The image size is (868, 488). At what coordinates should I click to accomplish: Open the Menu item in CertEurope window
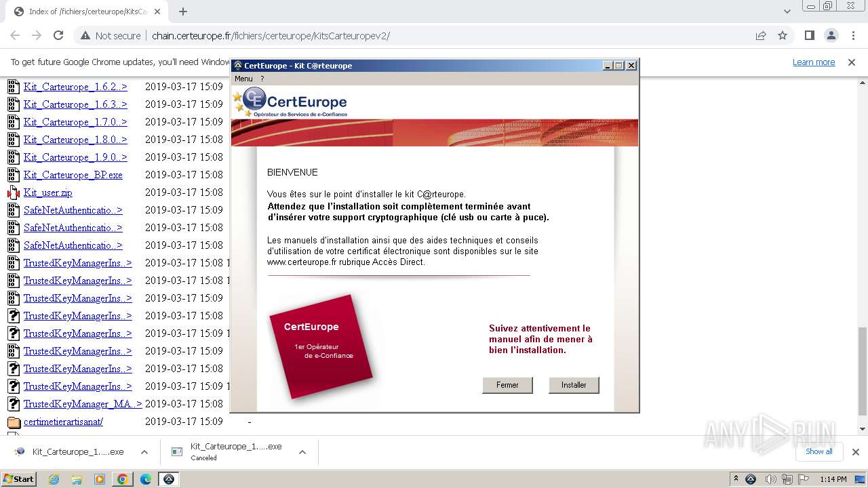[x=243, y=79]
